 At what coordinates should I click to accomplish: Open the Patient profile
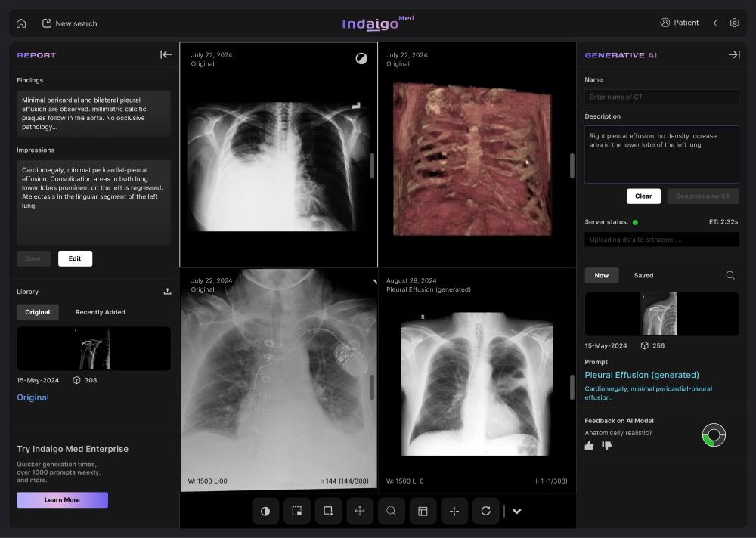click(680, 23)
